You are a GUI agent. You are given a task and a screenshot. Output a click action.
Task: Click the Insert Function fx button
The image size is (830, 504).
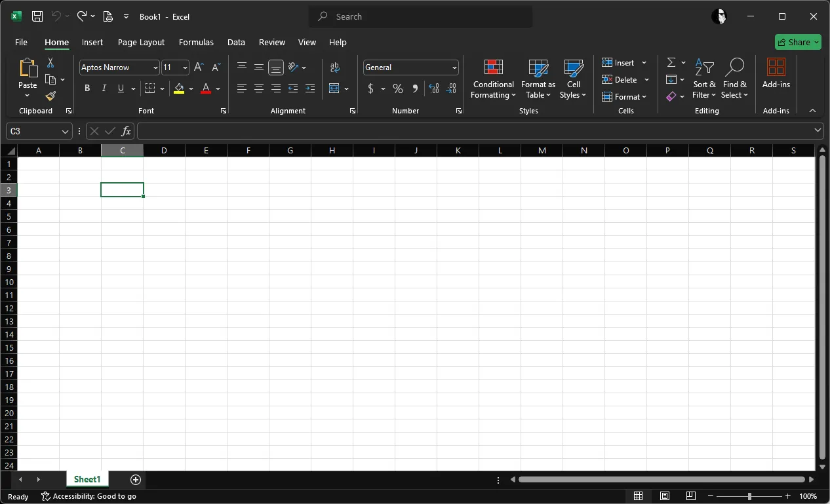(127, 131)
